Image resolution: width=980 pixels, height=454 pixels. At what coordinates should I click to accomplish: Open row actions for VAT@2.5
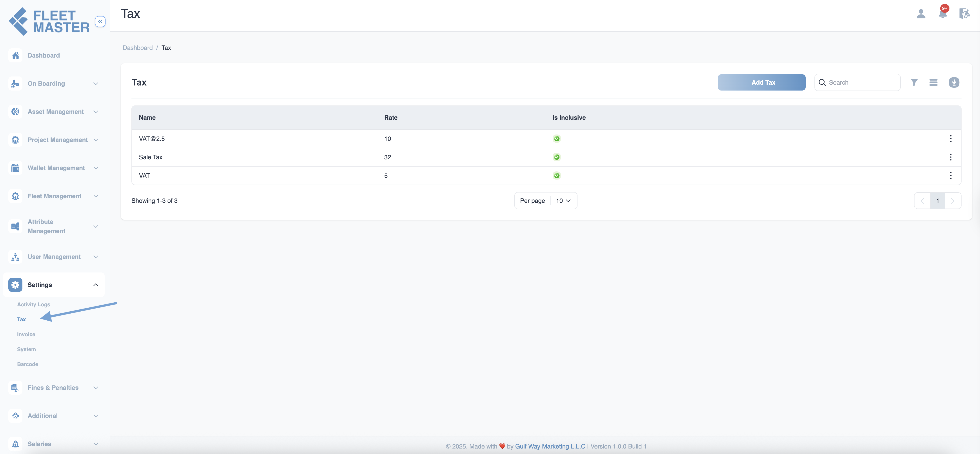tap(950, 139)
